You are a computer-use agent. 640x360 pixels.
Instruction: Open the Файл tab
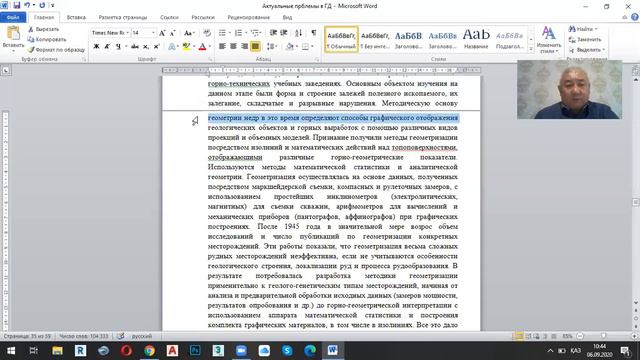13,18
